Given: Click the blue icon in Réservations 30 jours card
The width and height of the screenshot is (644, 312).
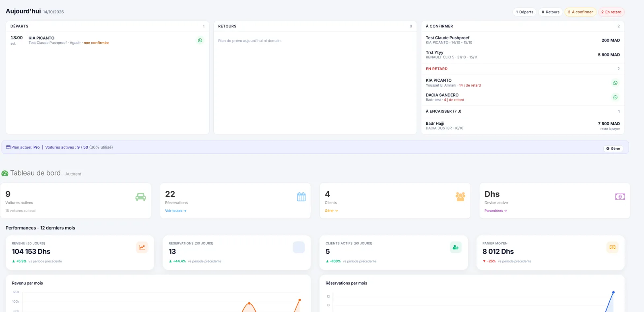Looking at the screenshot, I should click(299, 247).
